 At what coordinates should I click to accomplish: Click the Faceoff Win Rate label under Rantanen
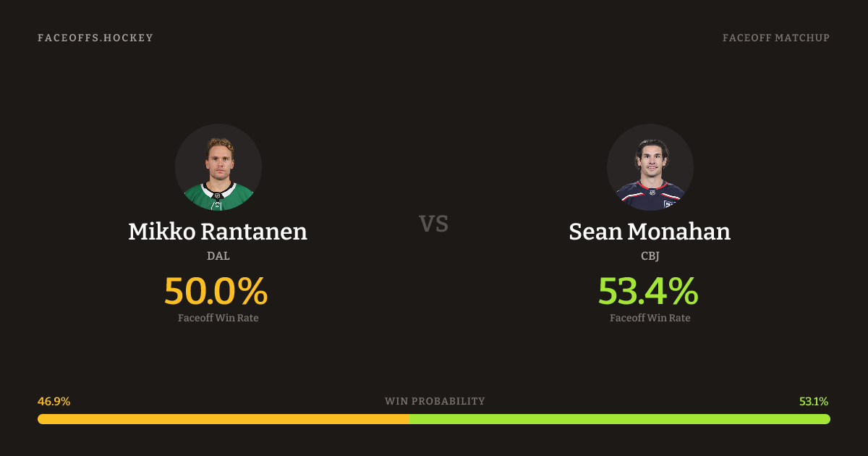(218, 318)
